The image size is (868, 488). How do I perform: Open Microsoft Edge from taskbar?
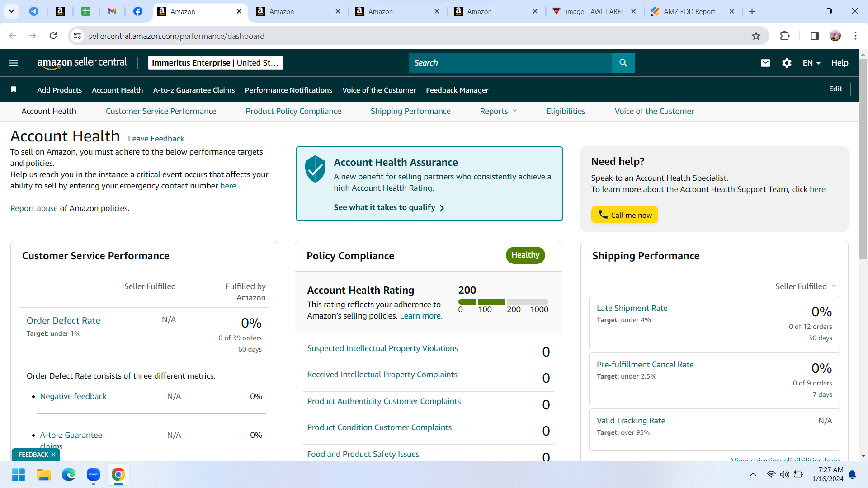point(69,474)
